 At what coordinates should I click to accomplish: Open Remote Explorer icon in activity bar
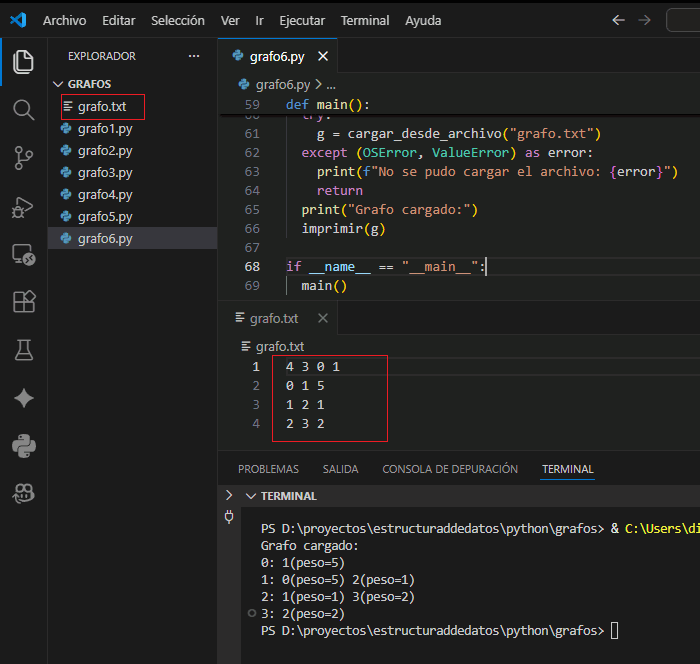[x=23, y=254]
